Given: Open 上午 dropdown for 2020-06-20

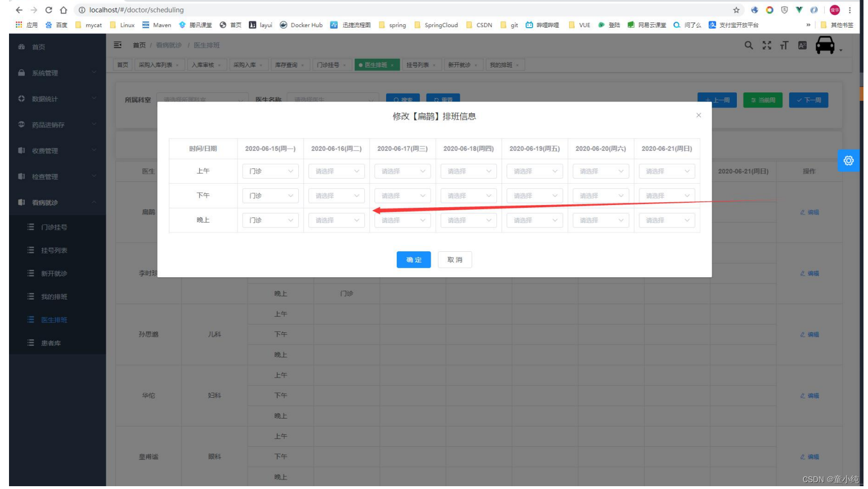Looking at the screenshot, I should (x=601, y=171).
